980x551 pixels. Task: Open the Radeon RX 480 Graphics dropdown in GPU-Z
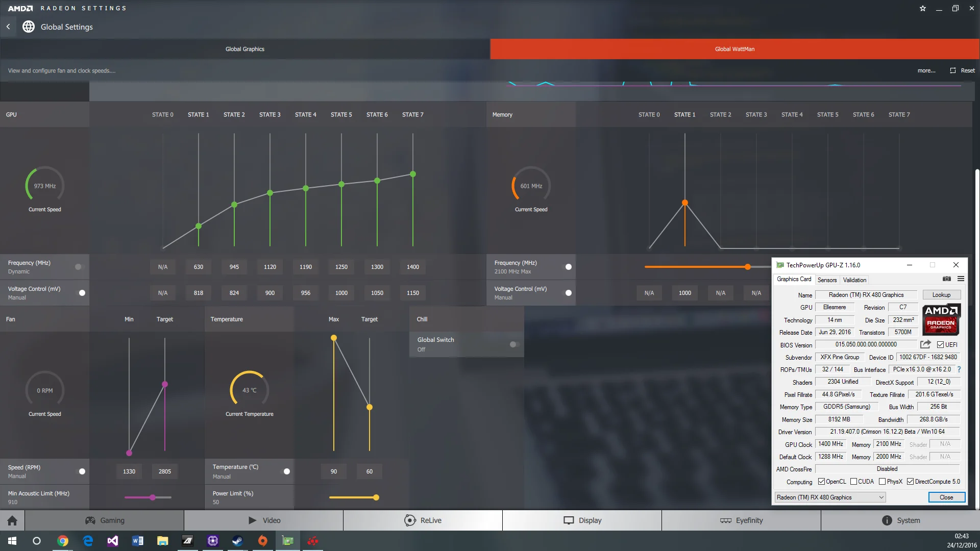pos(830,497)
